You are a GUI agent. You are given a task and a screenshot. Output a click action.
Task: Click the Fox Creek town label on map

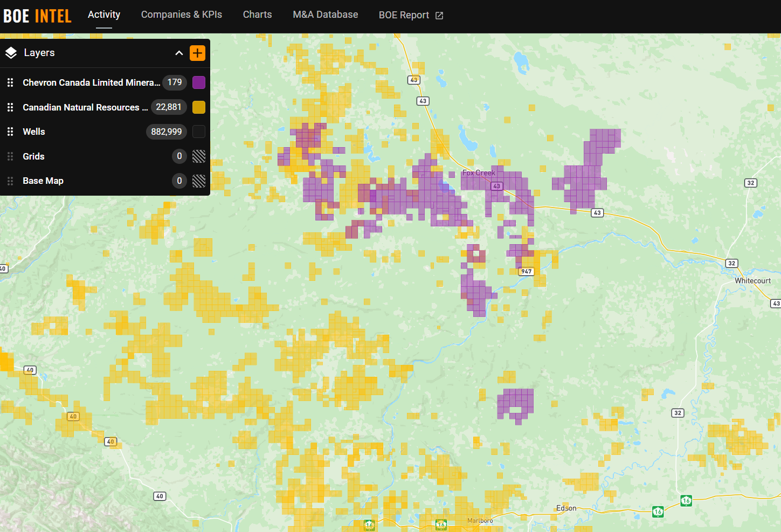(x=479, y=173)
